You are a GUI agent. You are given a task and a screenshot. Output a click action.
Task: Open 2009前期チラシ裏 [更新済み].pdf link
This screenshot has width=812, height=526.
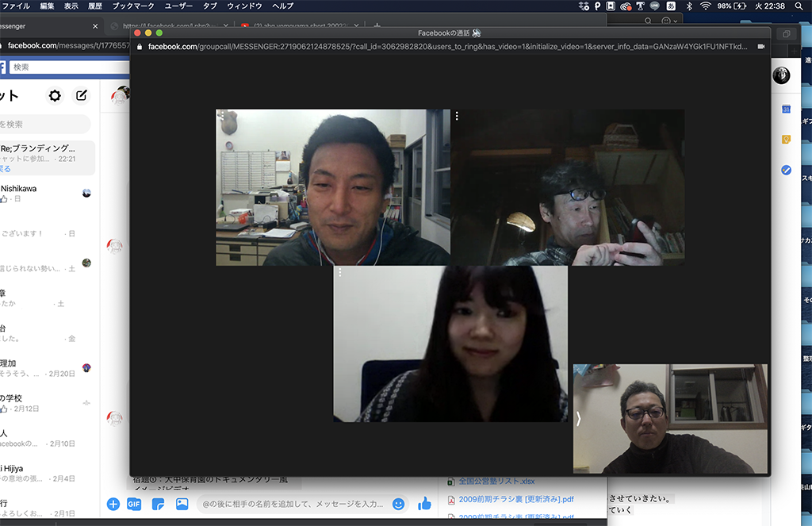pos(516,499)
